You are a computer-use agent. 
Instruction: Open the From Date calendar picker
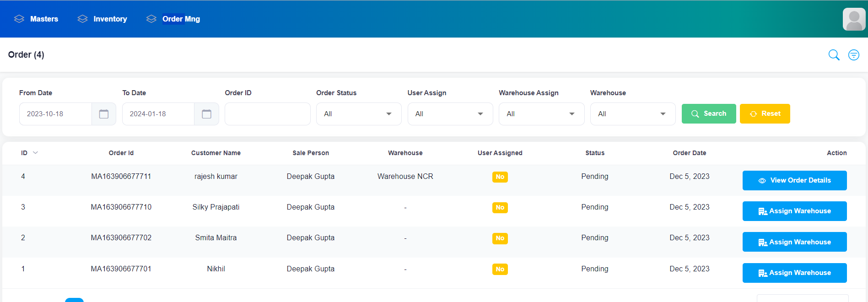[x=104, y=114]
